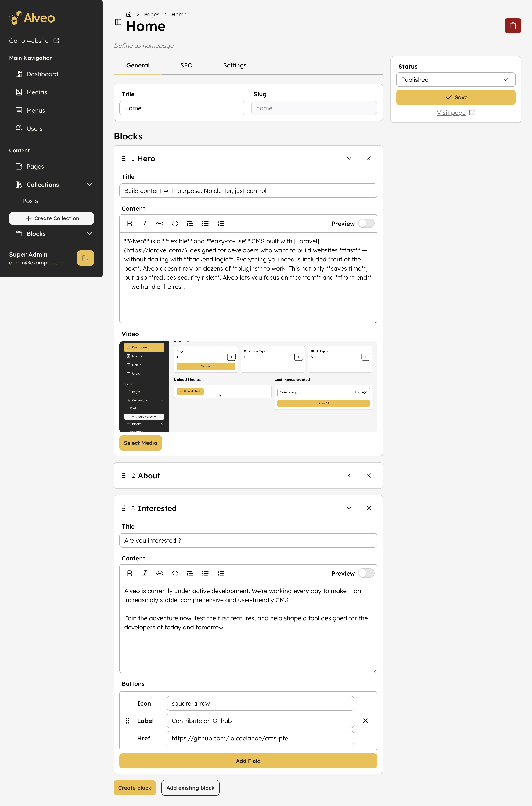Apply bold in the Hero content toolbar

pyautogui.click(x=129, y=224)
